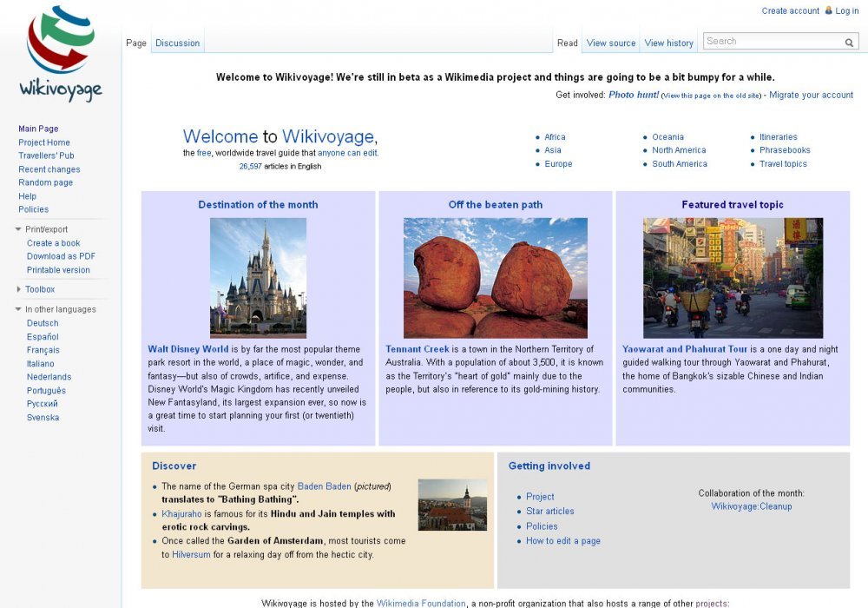Switch to the Nederlands language version

pos(49,377)
